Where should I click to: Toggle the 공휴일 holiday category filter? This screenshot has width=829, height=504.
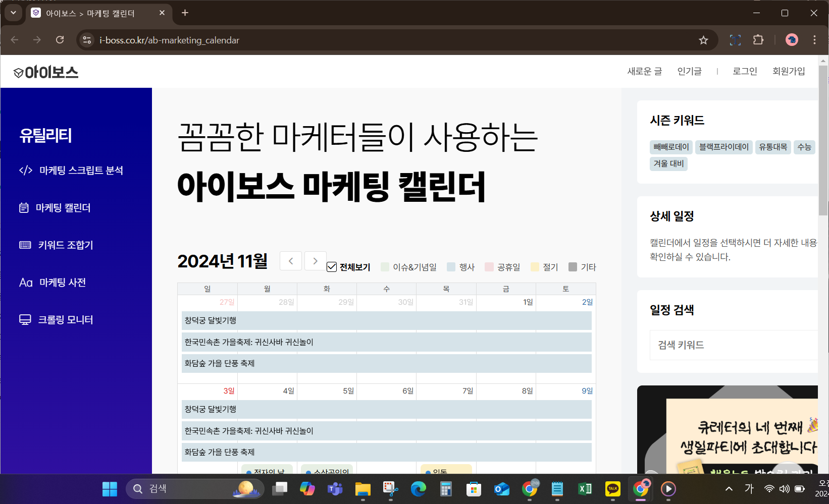489,266
